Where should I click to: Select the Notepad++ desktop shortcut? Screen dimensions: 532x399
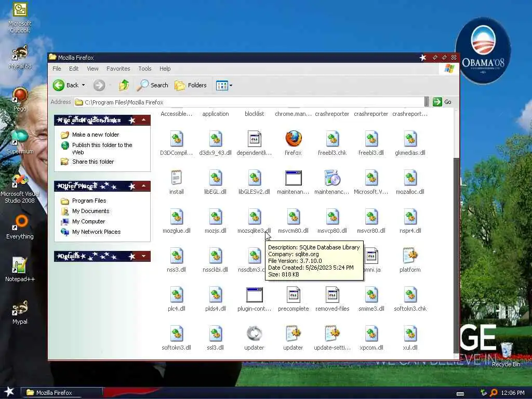20,270
